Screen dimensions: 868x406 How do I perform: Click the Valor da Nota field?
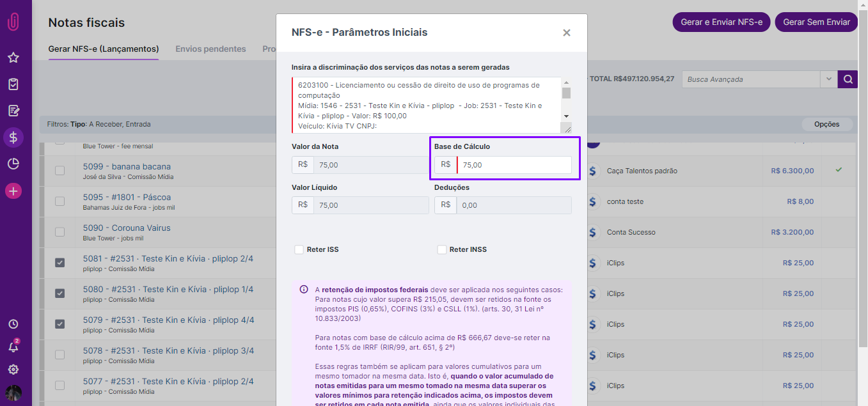pyautogui.click(x=371, y=165)
